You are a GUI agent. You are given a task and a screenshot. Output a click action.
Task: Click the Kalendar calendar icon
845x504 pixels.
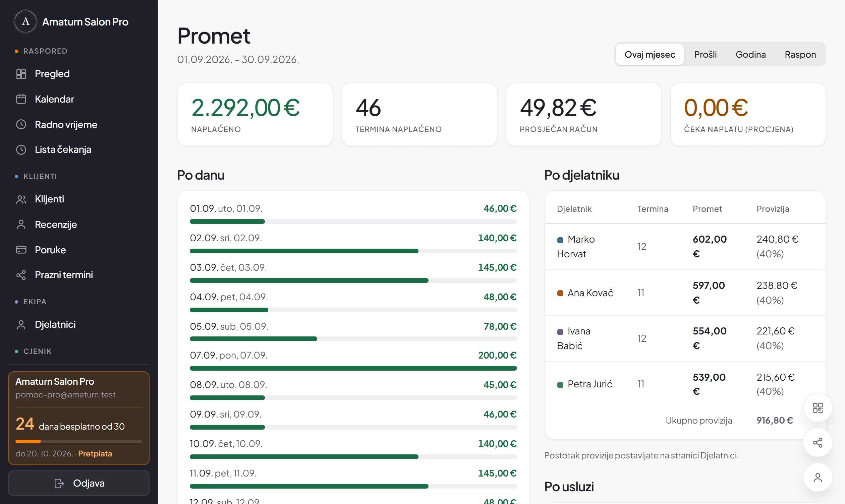(21, 99)
